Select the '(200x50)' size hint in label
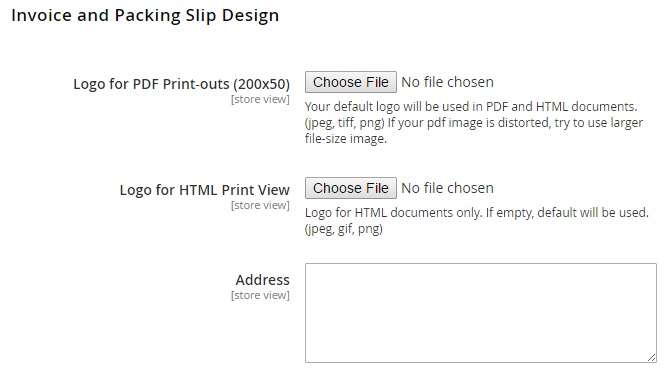Image resolution: width=671 pixels, height=375 pixels. tap(261, 84)
